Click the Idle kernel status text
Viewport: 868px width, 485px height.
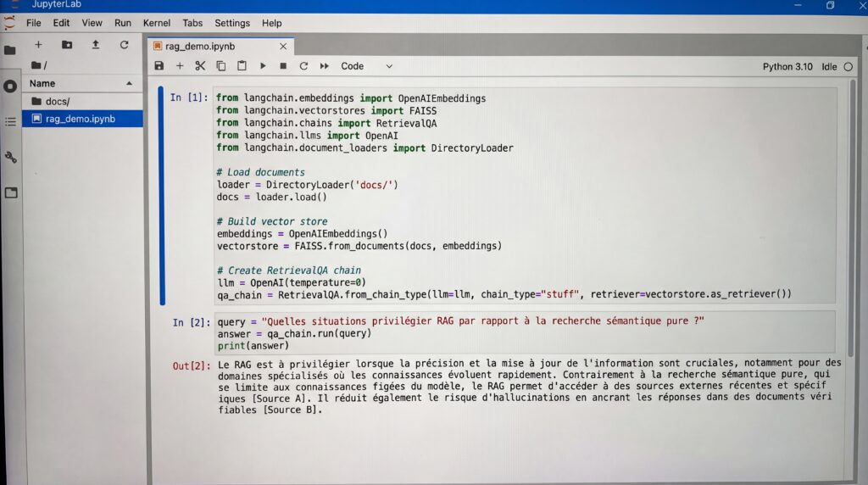(829, 66)
